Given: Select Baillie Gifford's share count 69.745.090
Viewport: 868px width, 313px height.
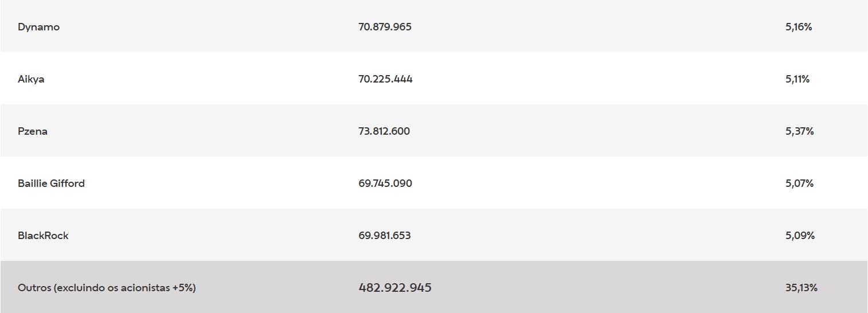Looking at the screenshot, I should coord(385,183).
